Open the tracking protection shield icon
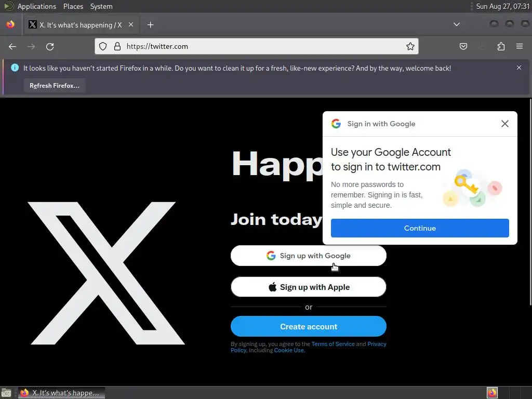Image resolution: width=532 pixels, height=399 pixels. [103, 46]
